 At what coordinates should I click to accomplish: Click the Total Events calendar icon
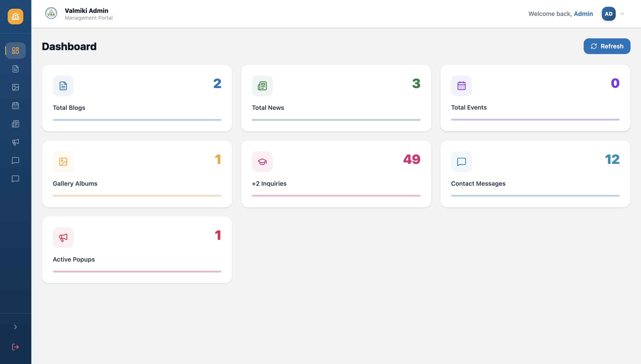click(x=462, y=85)
